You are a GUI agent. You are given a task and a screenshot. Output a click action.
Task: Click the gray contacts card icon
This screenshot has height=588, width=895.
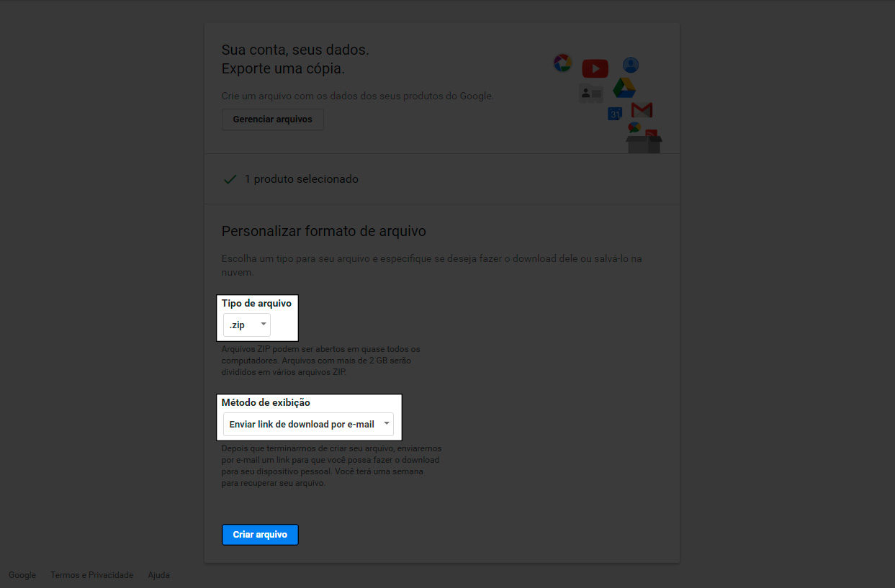tap(591, 93)
